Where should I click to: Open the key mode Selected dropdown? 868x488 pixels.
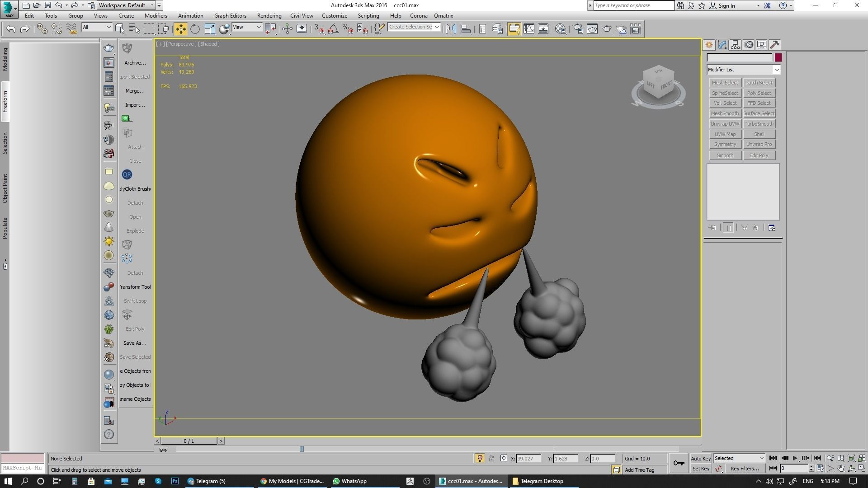coord(739,458)
